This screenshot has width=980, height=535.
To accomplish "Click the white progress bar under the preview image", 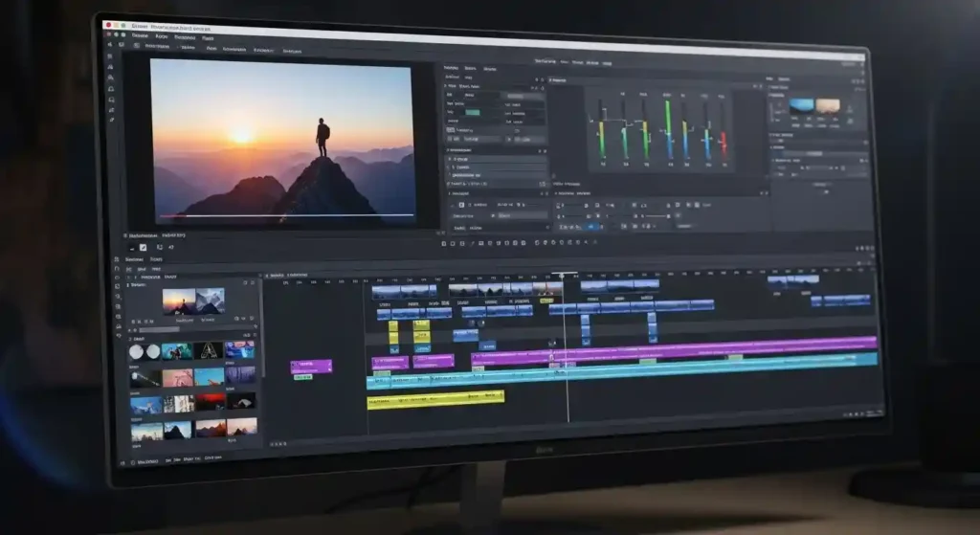I will (x=286, y=215).
